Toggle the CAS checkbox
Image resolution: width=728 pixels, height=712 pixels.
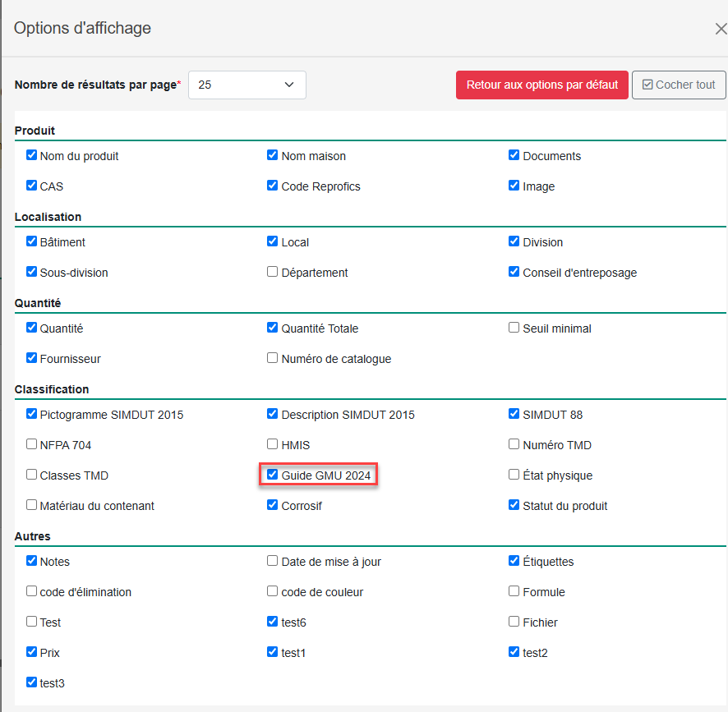pos(31,186)
